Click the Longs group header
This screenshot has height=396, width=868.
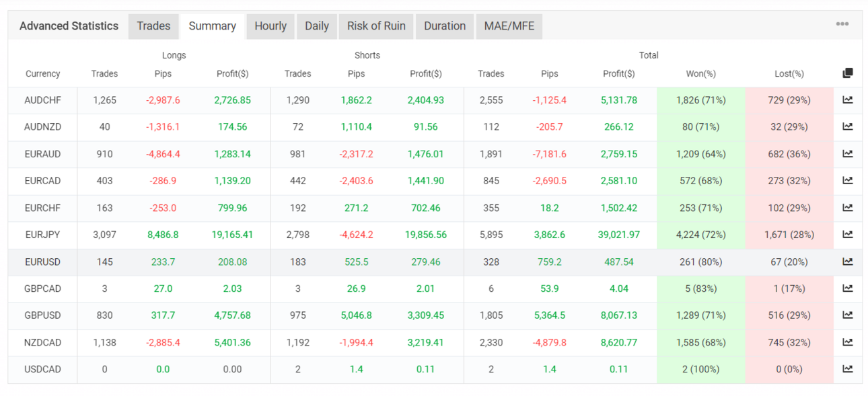pyautogui.click(x=174, y=55)
